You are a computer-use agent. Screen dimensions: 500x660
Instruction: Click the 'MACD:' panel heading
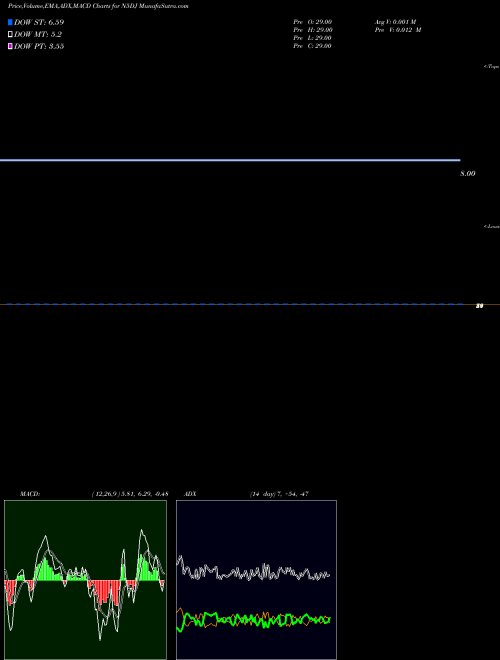(x=30, y=494)
